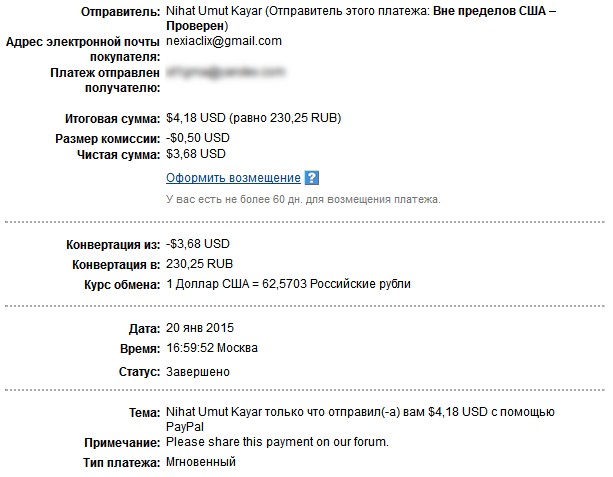Click the commission value "-$0,50 USD"
This screenshot has height=477, width=613.
coord(198,137)
